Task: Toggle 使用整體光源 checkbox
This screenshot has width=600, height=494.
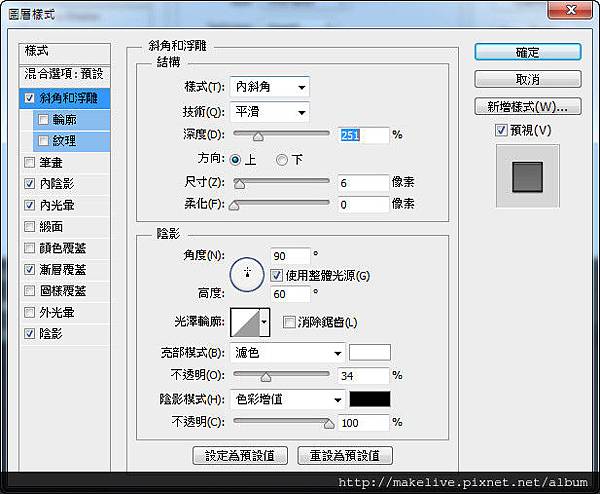Action: [x=276, y=276]
